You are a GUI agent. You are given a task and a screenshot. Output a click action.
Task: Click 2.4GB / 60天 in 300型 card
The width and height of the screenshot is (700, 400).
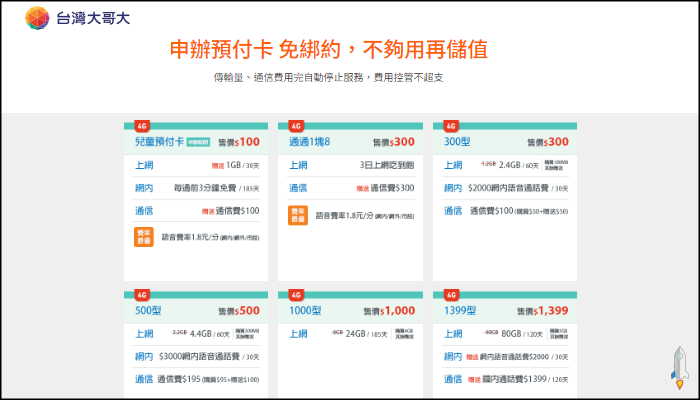click(519, 166)
